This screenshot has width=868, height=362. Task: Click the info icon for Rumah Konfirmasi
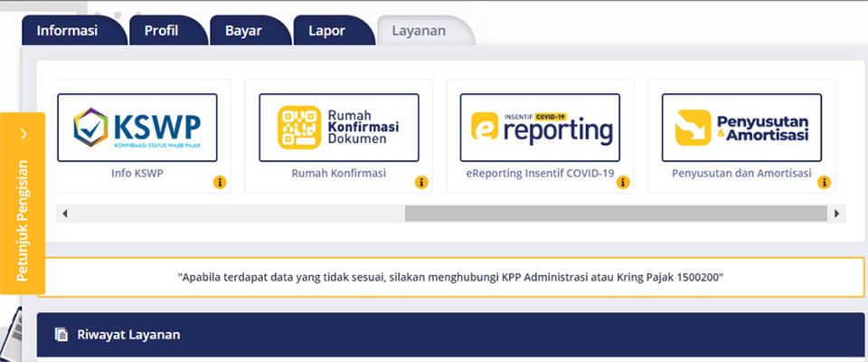[x=421, y=183]
